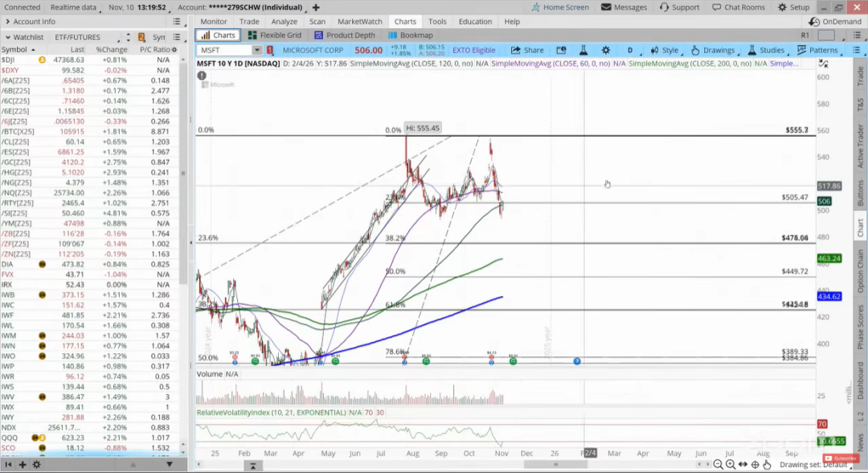Open Chat Rooms
Screen dimensions: 868x473
[x=739, y=7]
